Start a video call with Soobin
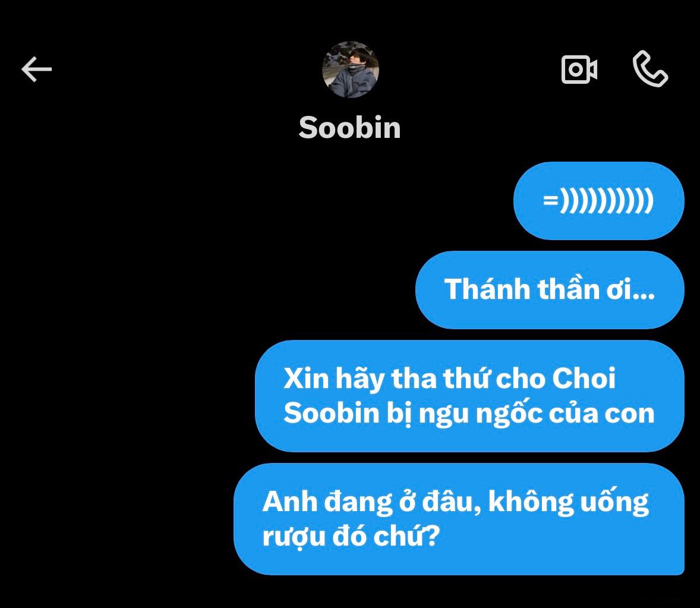 click(x=579, y=69)
